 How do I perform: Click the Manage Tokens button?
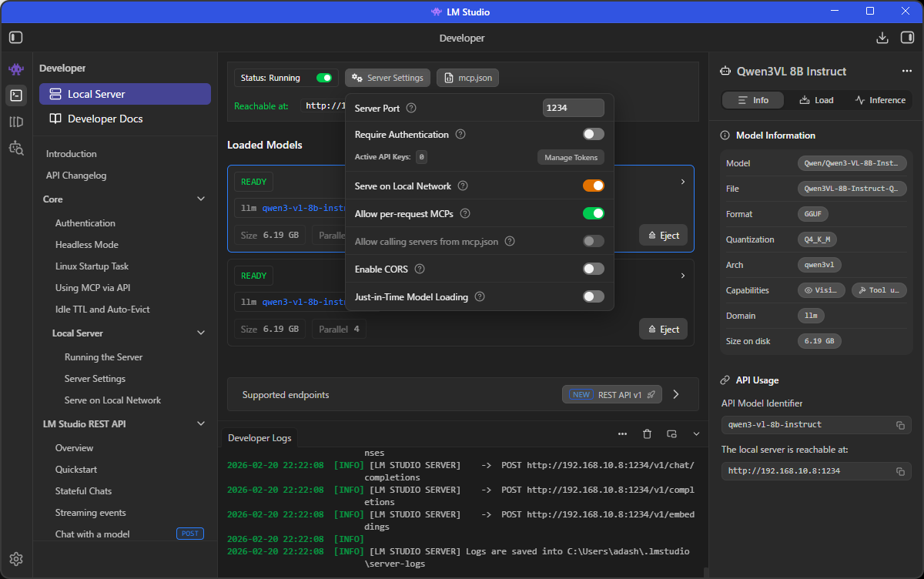pos(570,157)
